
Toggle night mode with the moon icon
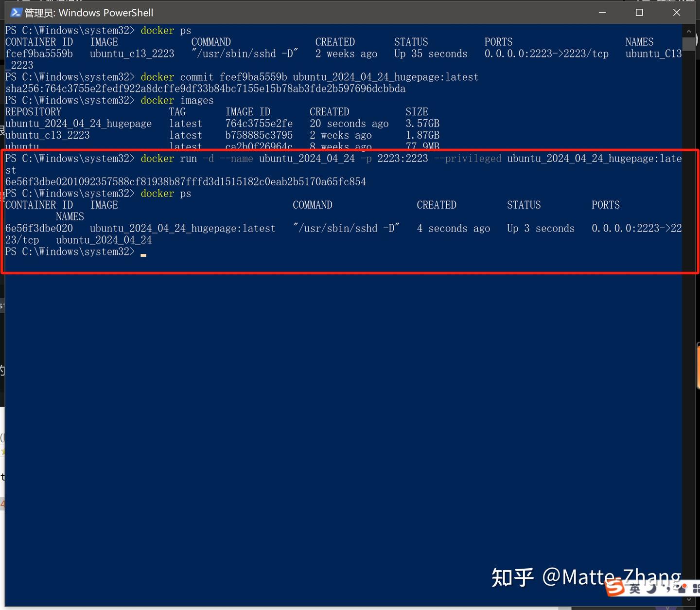tap(651, 590)
